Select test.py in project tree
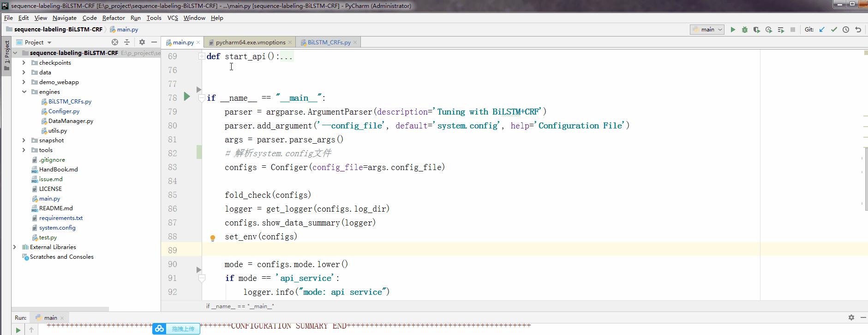The image size is (868, 335). pyautogui.click(x=48, y=237)
